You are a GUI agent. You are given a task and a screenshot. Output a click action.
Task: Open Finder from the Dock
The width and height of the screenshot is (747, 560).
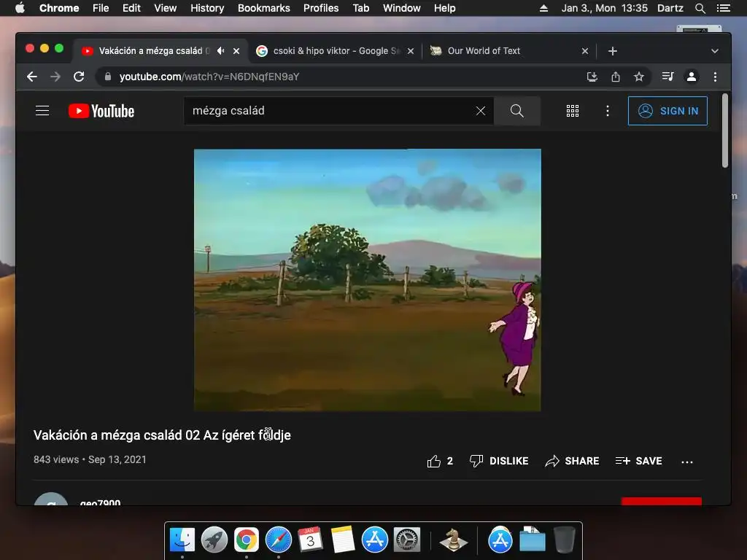click(182, 540)
